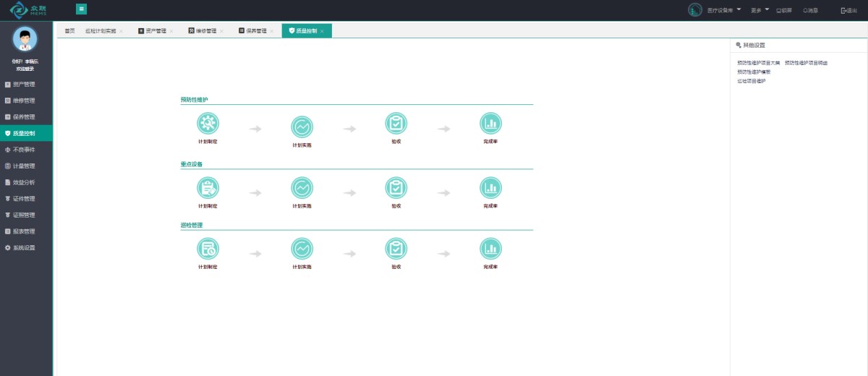Open 计量管理 in the sidebar

pyautogui.click(x=26, y=166)
